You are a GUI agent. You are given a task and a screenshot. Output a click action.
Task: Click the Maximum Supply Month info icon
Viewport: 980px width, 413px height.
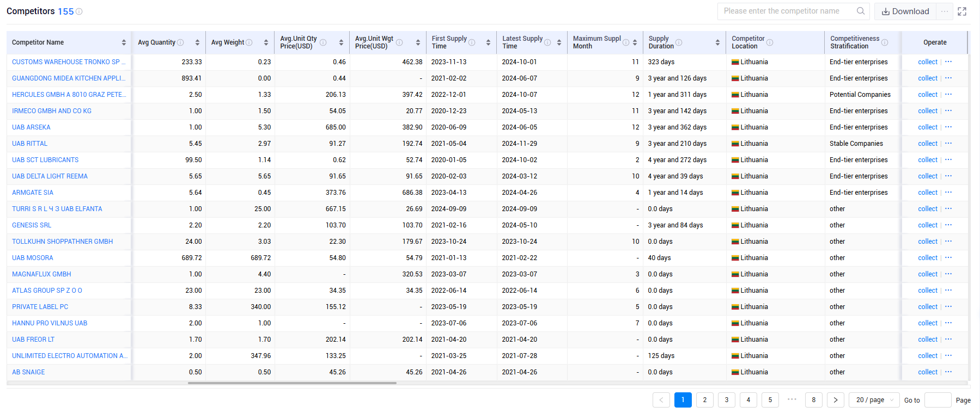click(626, 42)
